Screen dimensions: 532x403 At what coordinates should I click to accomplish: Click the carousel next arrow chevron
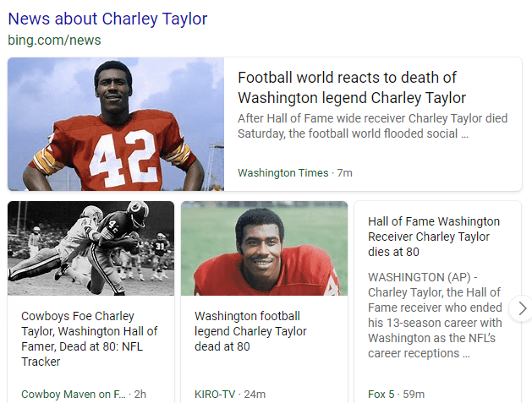[522, 308]
